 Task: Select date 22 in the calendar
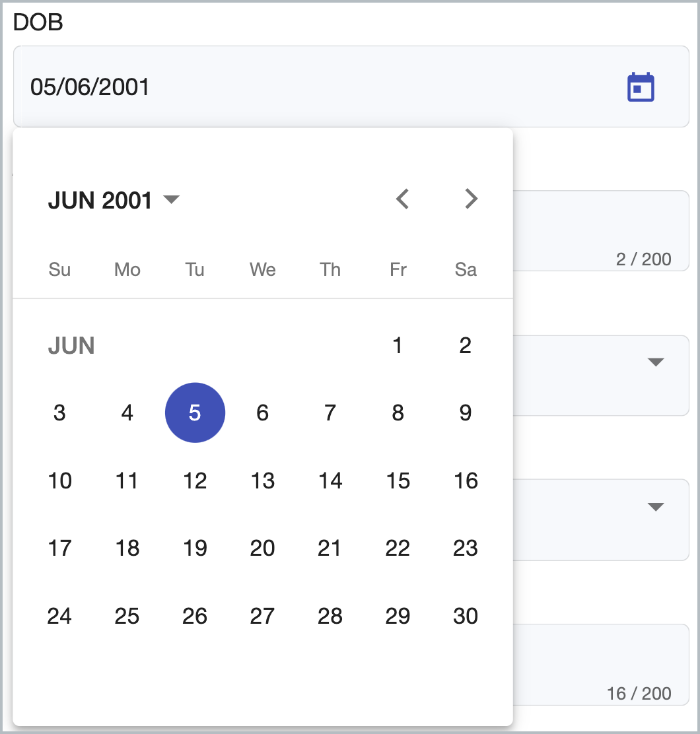[x=398, y=548]
